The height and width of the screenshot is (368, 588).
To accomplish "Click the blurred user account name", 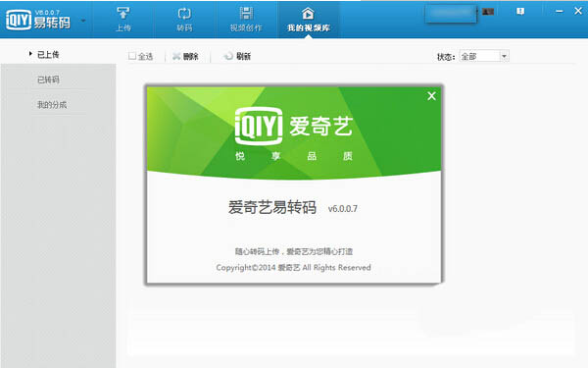I will pyautogui.click(x=451, y=13).
